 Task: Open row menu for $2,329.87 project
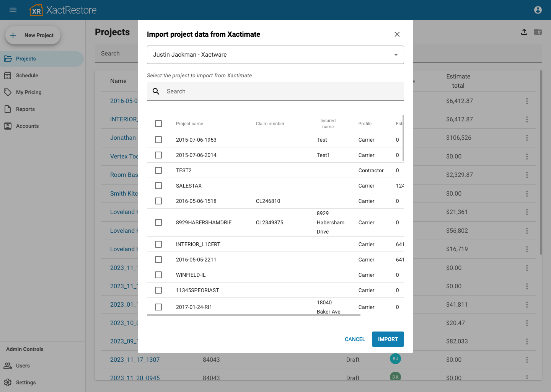click(x=527, y=175)
